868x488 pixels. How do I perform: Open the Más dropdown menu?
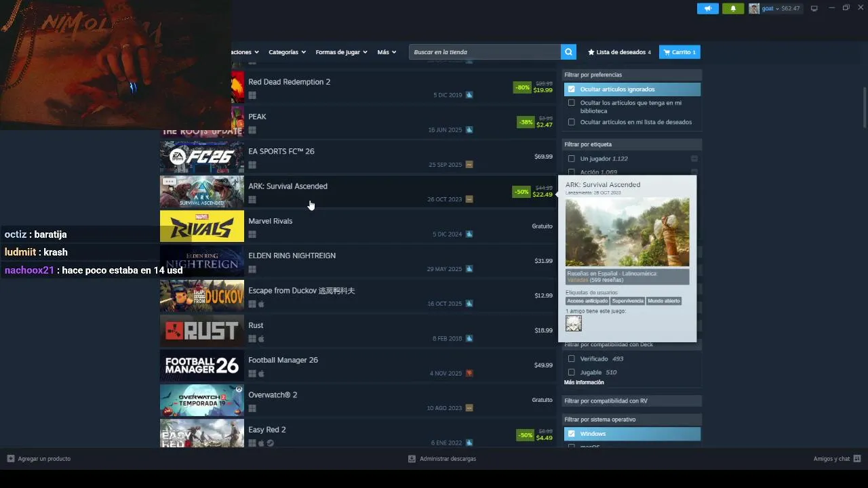click(387, 52)
